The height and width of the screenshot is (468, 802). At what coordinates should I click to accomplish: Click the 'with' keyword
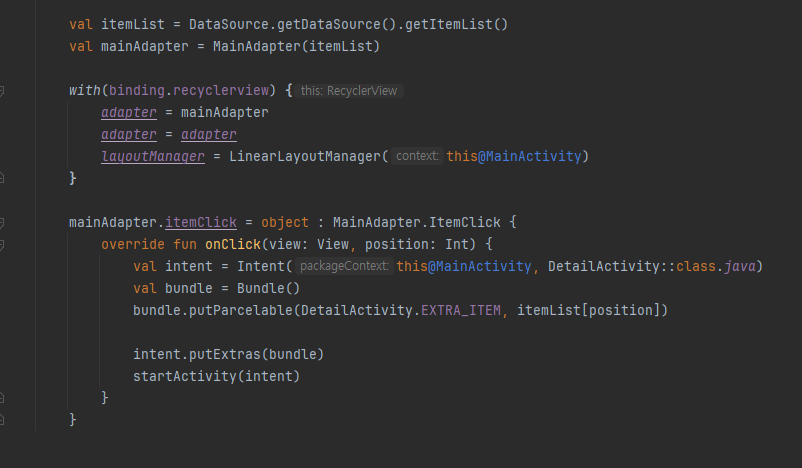click(85, 91)
